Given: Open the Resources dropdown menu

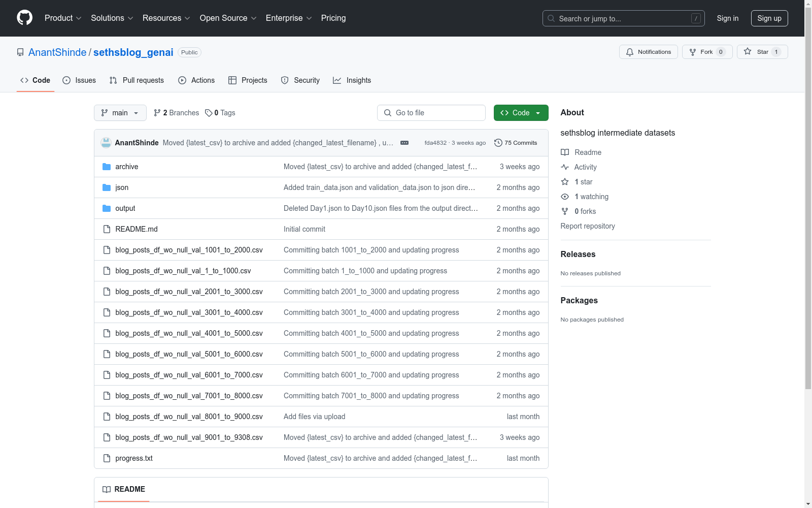Looking at the screenshot, I should 166,18.
